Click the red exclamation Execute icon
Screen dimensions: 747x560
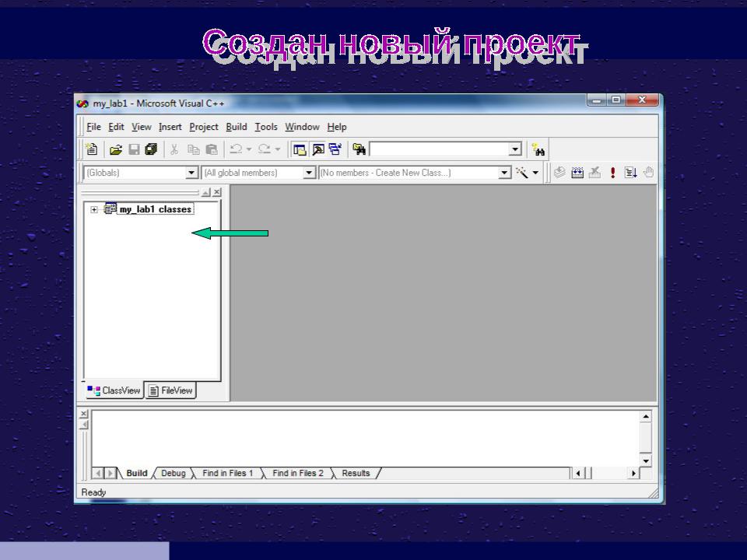point(612,173)
